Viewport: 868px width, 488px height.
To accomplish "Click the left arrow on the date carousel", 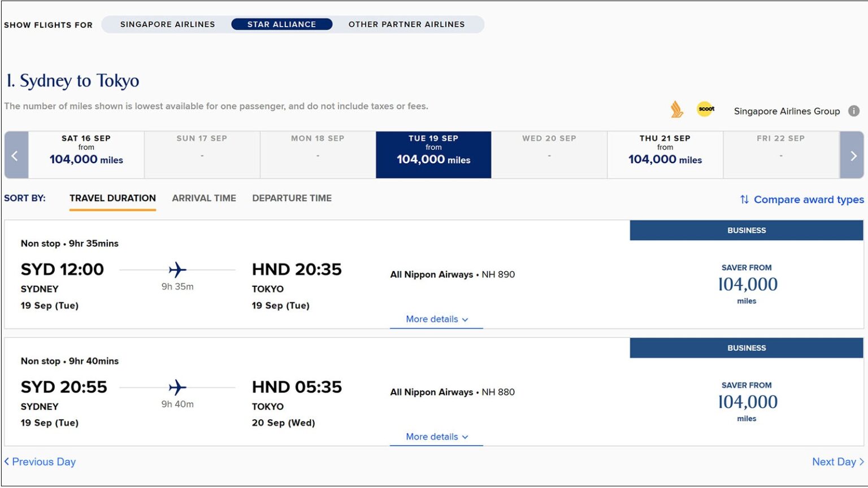I will tap(15, 155).
